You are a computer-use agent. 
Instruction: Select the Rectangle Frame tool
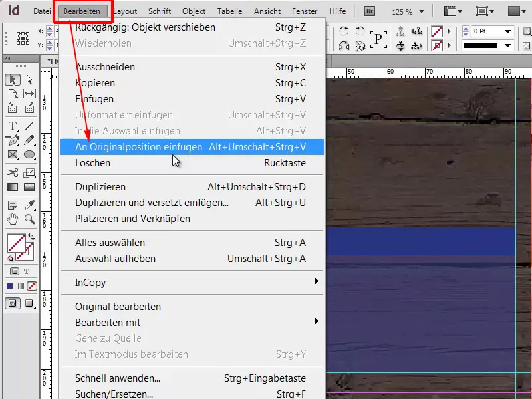click(x=13, y=155)
